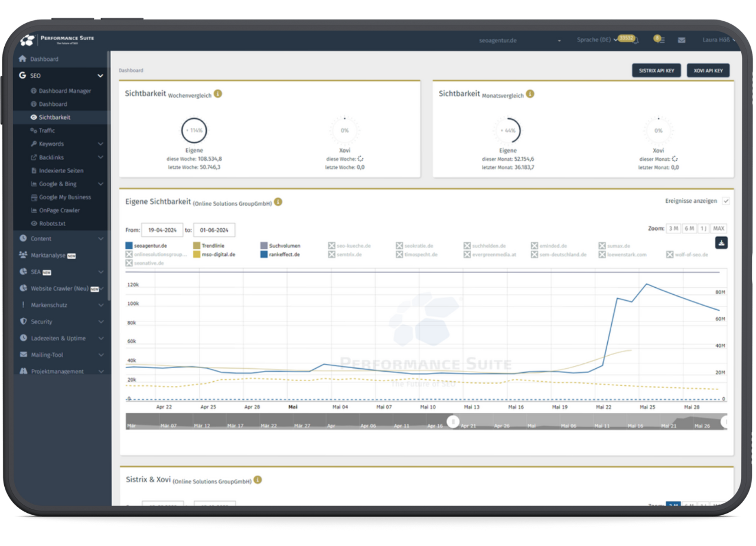Expand the Backlinks submenu

(100, 157)
